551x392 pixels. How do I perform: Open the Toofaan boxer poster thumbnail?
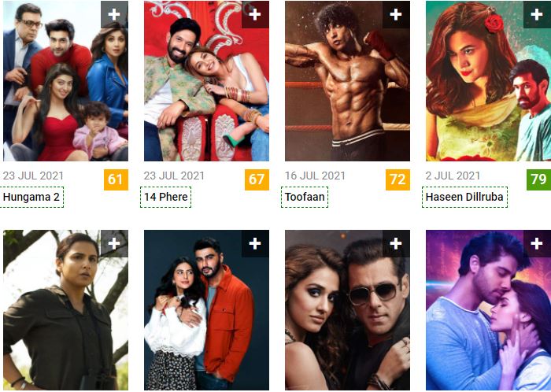click(x=348, y=81)
